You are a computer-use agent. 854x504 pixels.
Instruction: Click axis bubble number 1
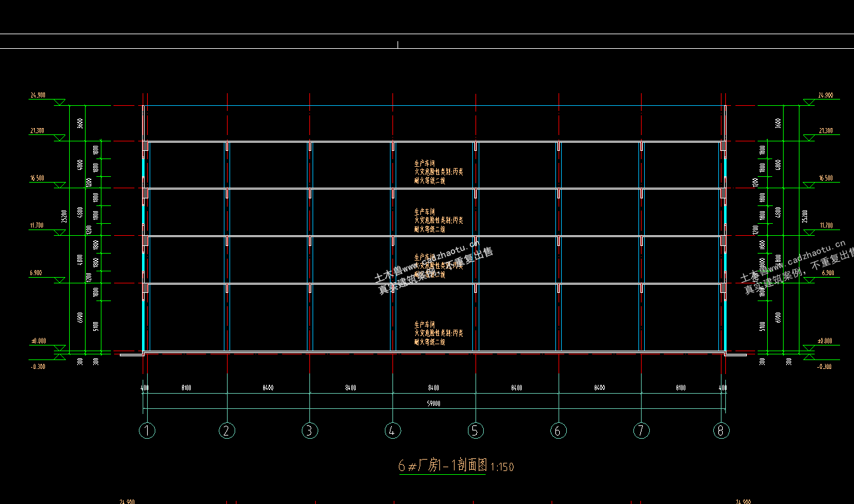click(x=147, y=431)
